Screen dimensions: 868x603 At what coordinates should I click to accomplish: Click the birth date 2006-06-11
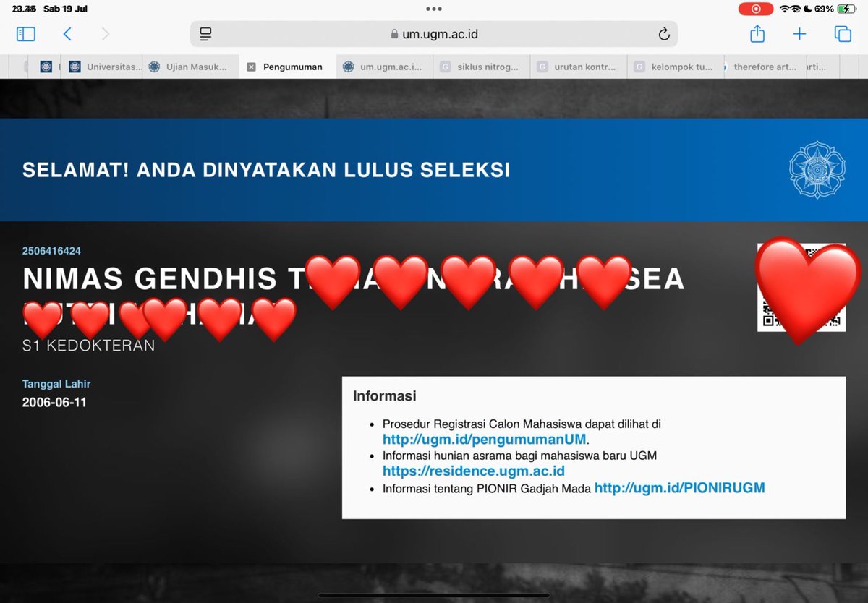54,402
